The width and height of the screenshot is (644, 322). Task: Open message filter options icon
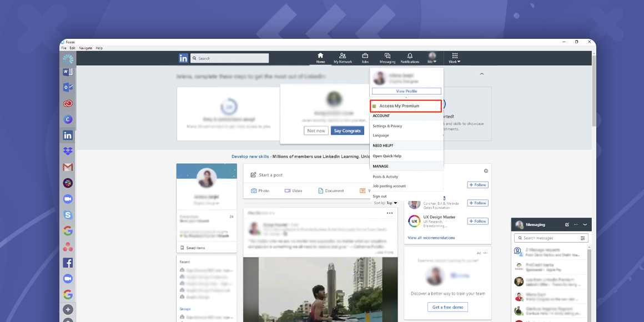pos(582,238)
